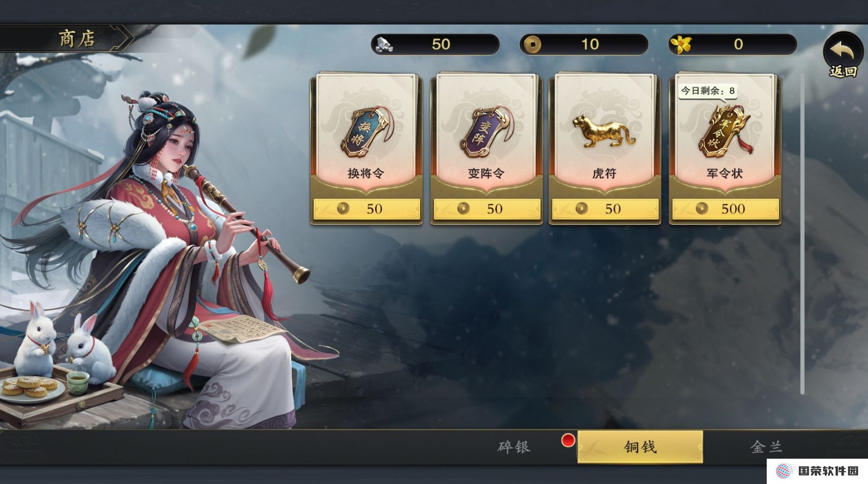868x484 pixels.
Task: Buy 变阵令 with the 50 price button
Action: 487,209
